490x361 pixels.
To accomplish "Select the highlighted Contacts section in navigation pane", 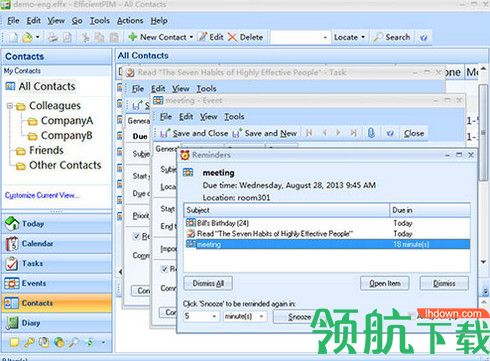I will click(57, 303).
